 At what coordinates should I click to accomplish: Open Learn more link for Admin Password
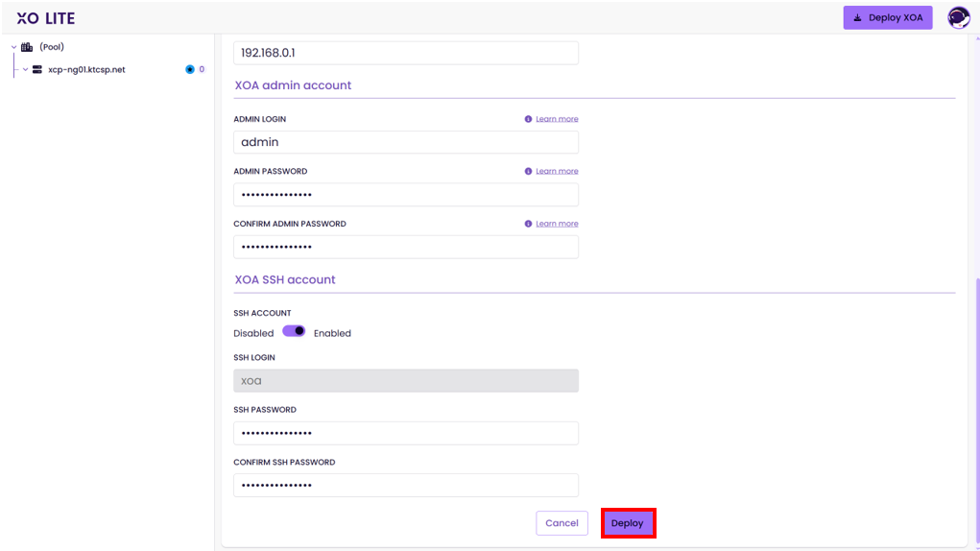[x=557, y=171]
